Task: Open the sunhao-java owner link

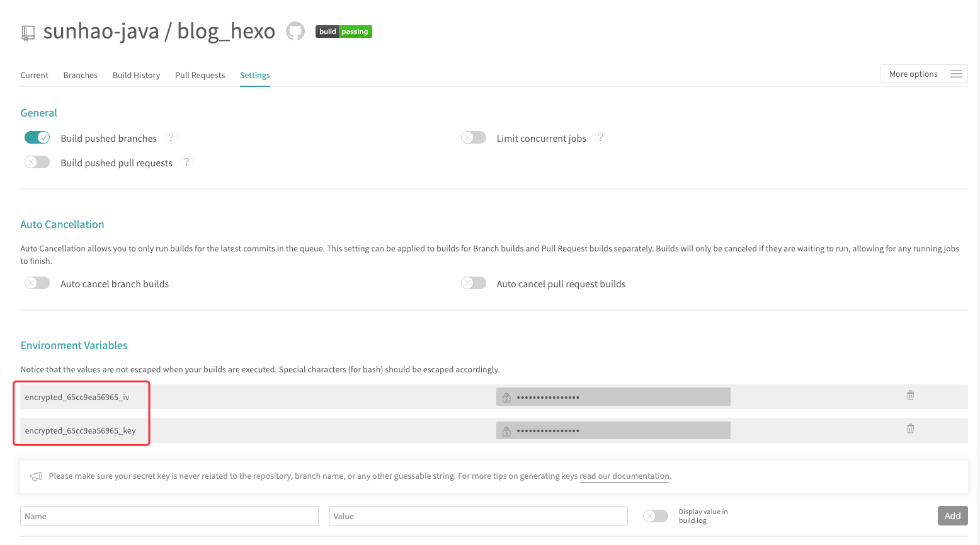Action: click(101, 31)
